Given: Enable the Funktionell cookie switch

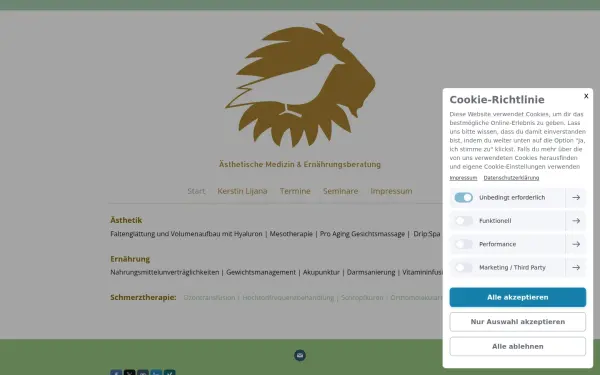Looking at the screenshot, I should (463, 221).
